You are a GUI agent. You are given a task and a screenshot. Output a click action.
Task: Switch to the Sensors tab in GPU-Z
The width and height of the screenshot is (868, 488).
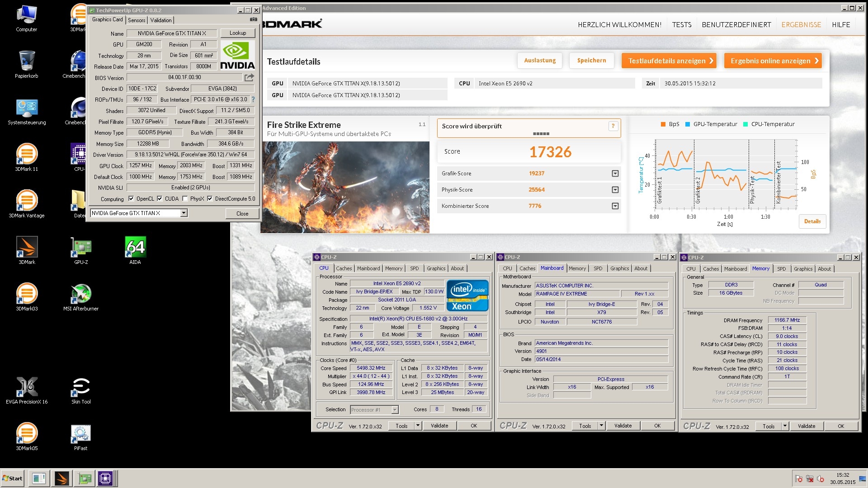[x=137, y=20]
